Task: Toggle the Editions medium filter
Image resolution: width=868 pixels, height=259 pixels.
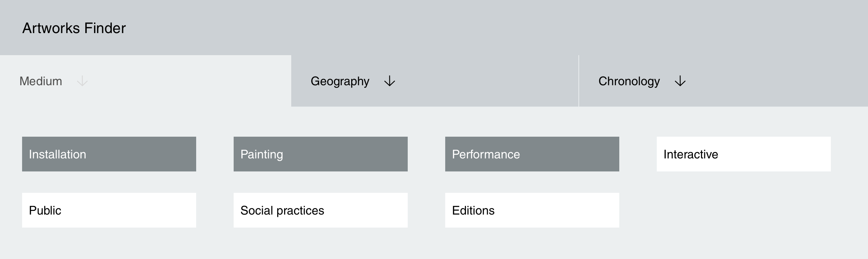Action: pos(532,210)
